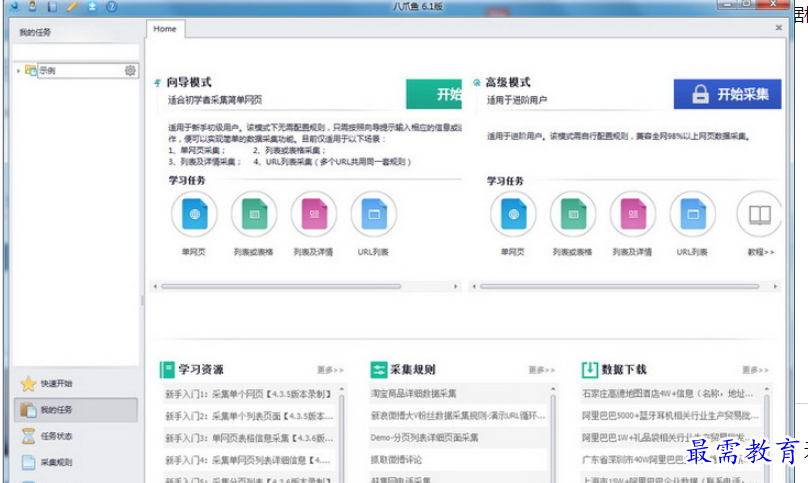
Task: Open 列表或表格 learning task under 向导模式
Action: [254, 214]
